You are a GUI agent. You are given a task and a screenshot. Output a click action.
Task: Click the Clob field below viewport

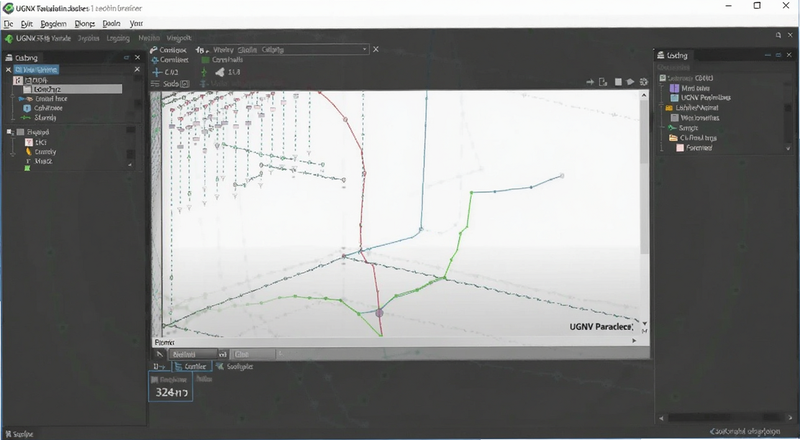(253, 354)
